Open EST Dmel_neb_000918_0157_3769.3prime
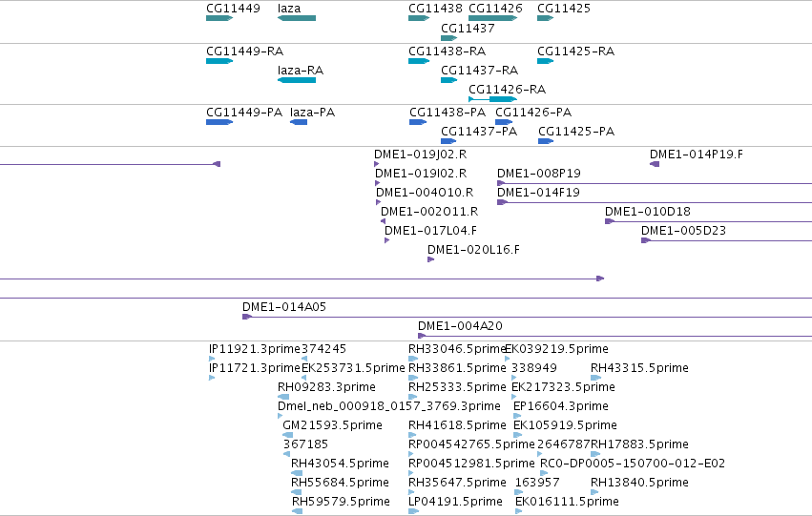This screenshot has height=516, width=812. (x=389, y=406)
